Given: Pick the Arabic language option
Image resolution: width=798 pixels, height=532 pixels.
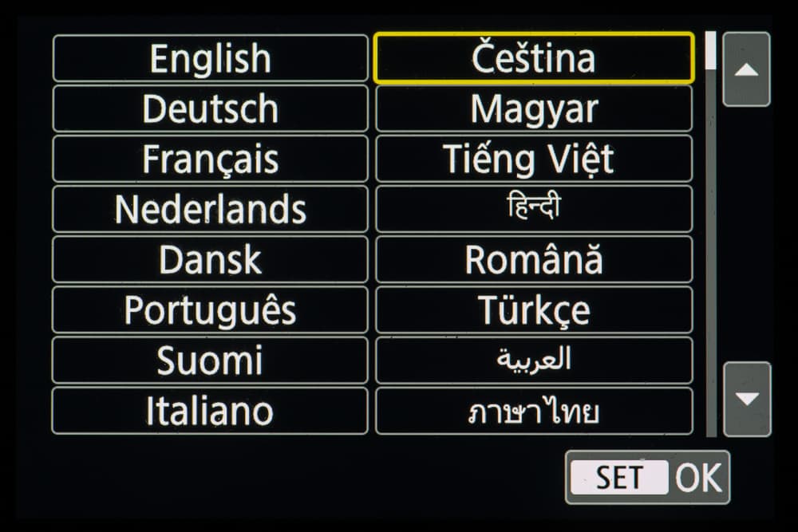Looking at the screenshot, I should [533, 360].
